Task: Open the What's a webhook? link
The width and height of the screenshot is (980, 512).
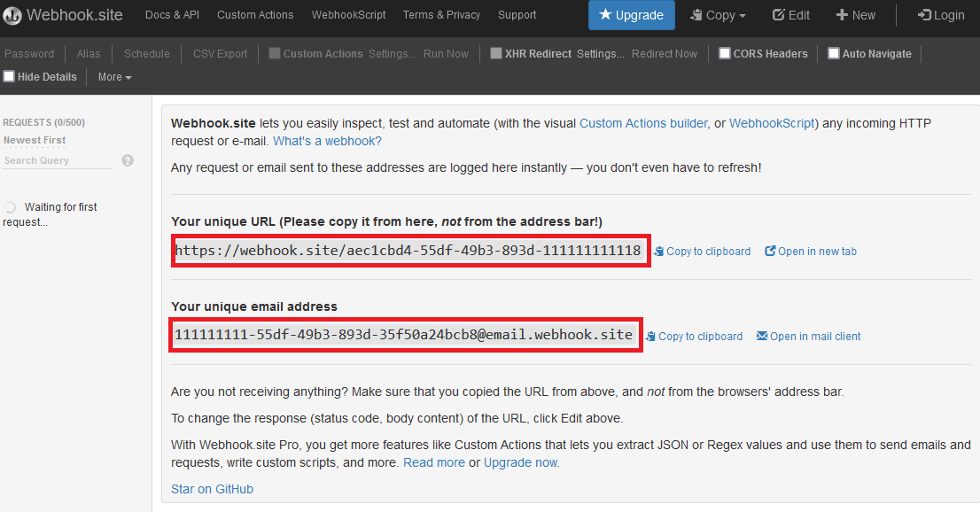Action: [x=327, y=141]
